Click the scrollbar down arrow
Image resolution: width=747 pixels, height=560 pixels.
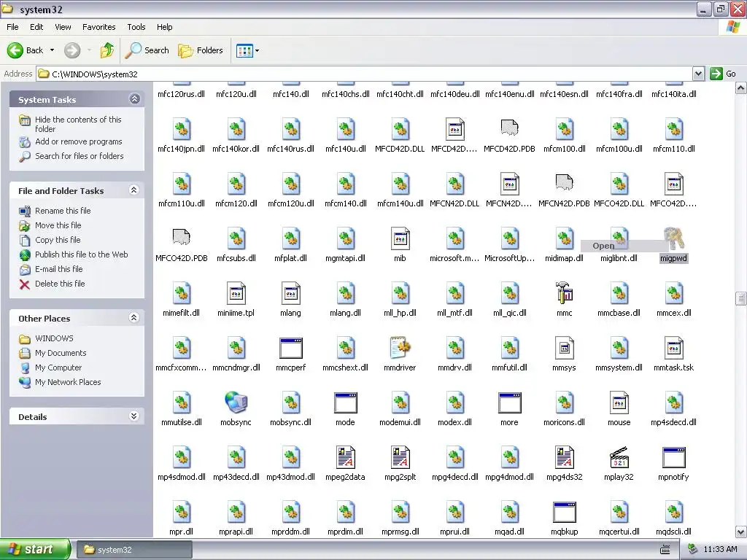[x=741, y=532]
